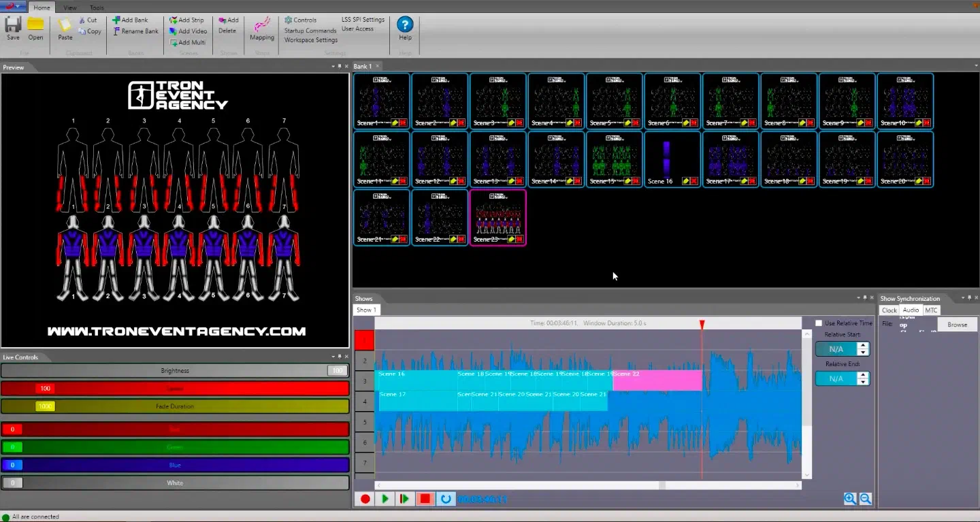Screen dimensions: 980x522
Task: Delete Scene 23 with its red X icon
Action: pos(519,239)
